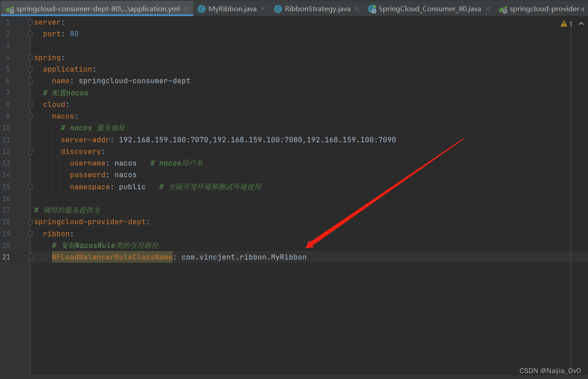Collapse the nacos block fold marker on line 9

point(30,116)
